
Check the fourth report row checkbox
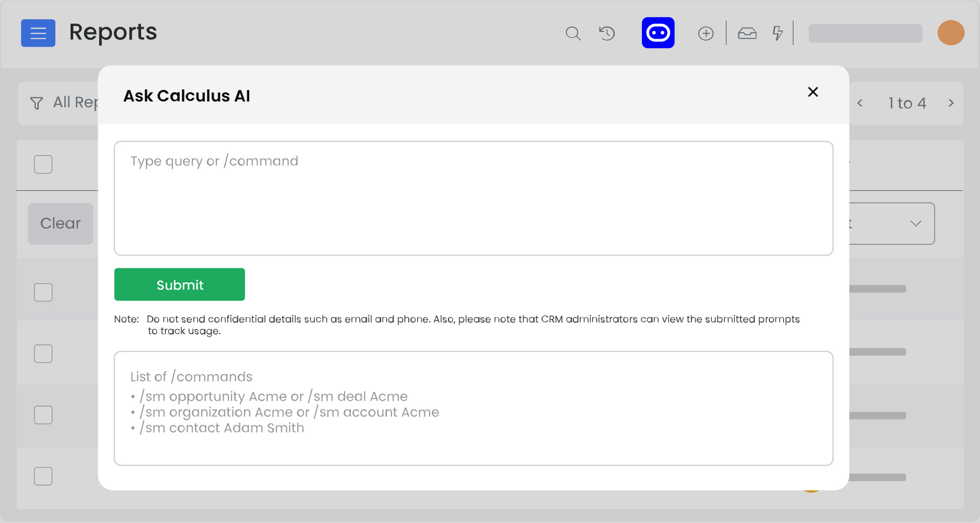(43, 476)
